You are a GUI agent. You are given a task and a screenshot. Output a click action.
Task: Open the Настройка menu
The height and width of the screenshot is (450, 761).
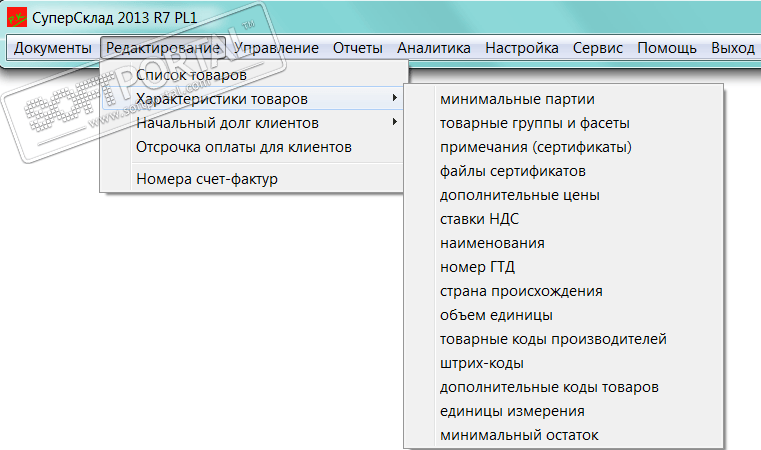click(x=521, y=48)
